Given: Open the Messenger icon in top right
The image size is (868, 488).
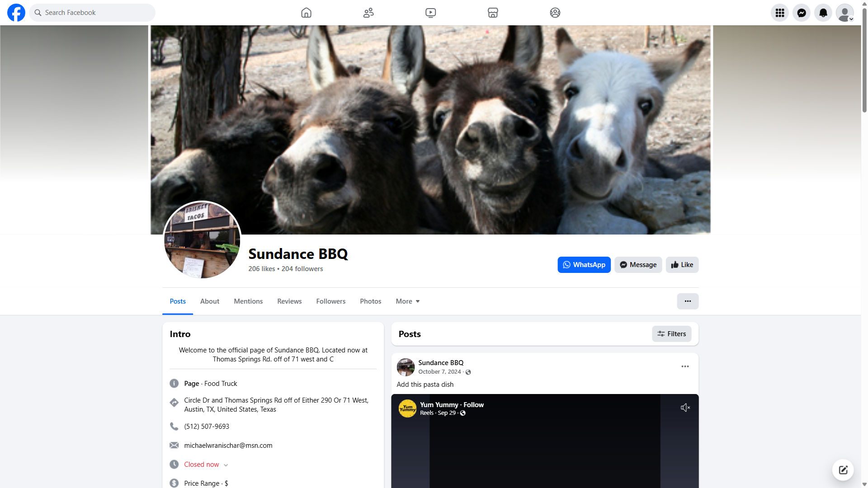Looking at the screenshot, I should [x=801, y=13].
